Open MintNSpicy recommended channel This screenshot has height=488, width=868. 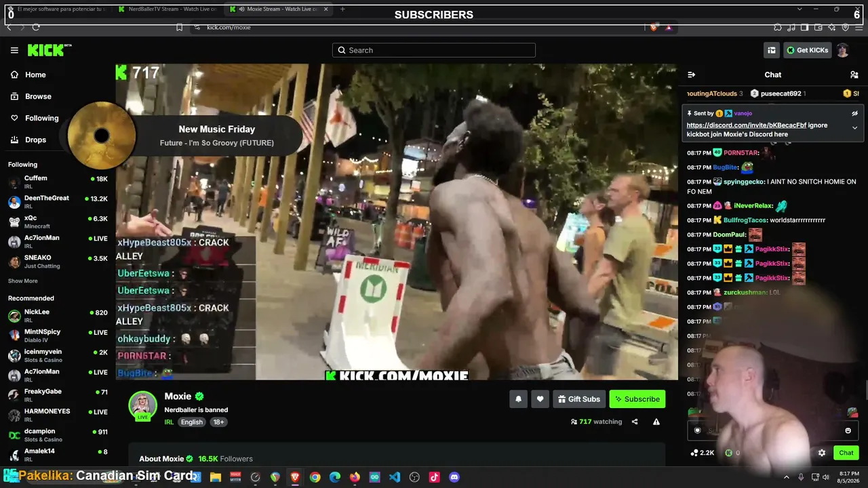58,335
